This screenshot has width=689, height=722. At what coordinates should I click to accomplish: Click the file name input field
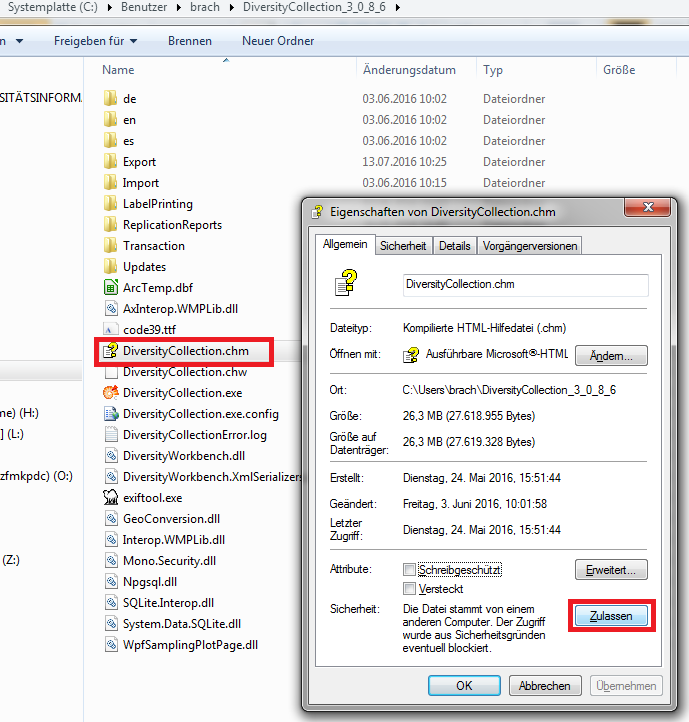(x=524, y=285)
